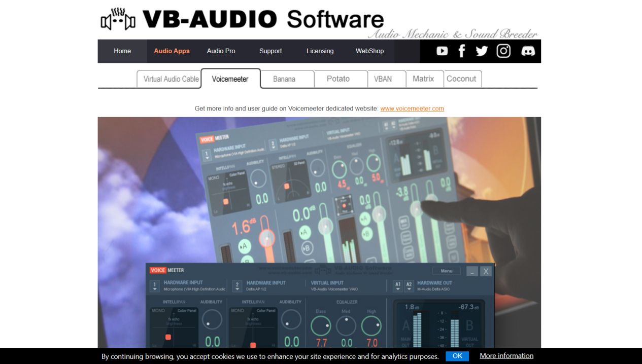
Task: Open the A2 hardware out dropdown
Action: (x=409, y=285)
